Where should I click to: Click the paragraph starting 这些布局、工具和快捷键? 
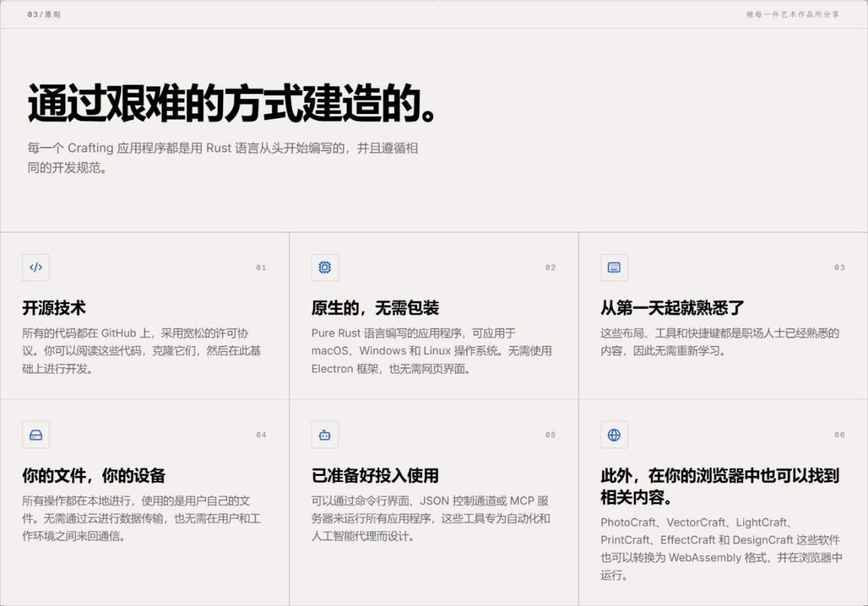pos(720,342)
